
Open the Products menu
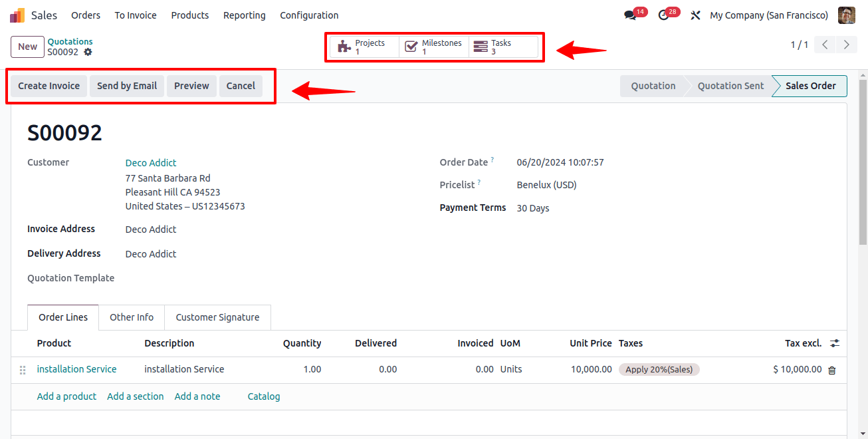pos(190,15)
